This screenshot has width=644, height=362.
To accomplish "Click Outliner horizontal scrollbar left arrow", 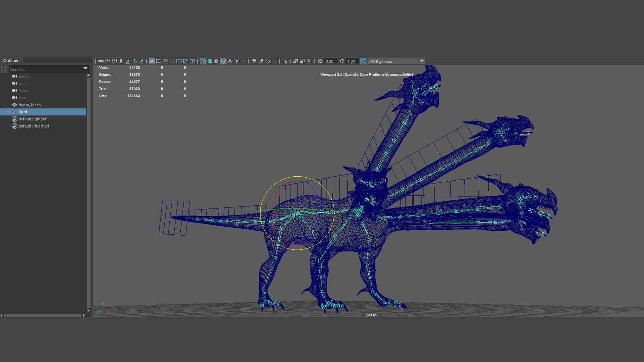I will (x=1, y=315).
